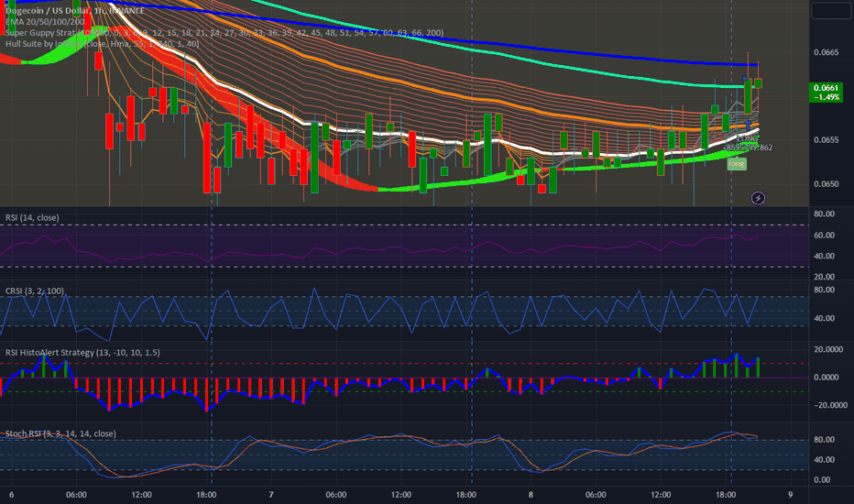This screenshot has height=504, width=854.
Task: Click the 20.0000 level on HistoAlert axis
Action: click(x=828, y=350)
